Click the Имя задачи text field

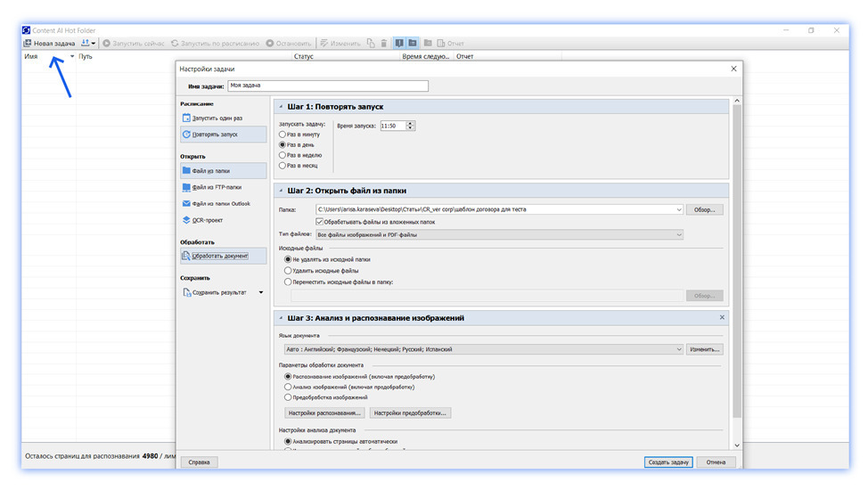coord(328,86)
